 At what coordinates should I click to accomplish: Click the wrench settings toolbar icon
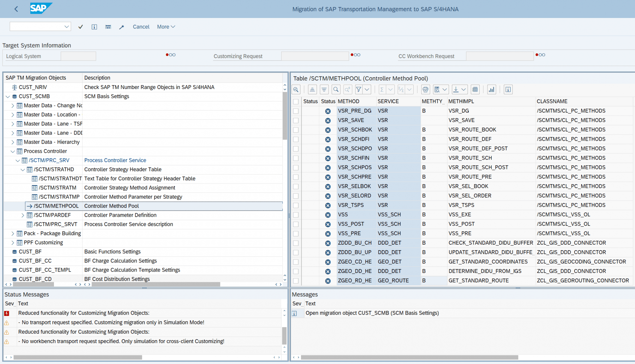pyautogui.click(x=122, y=27)
